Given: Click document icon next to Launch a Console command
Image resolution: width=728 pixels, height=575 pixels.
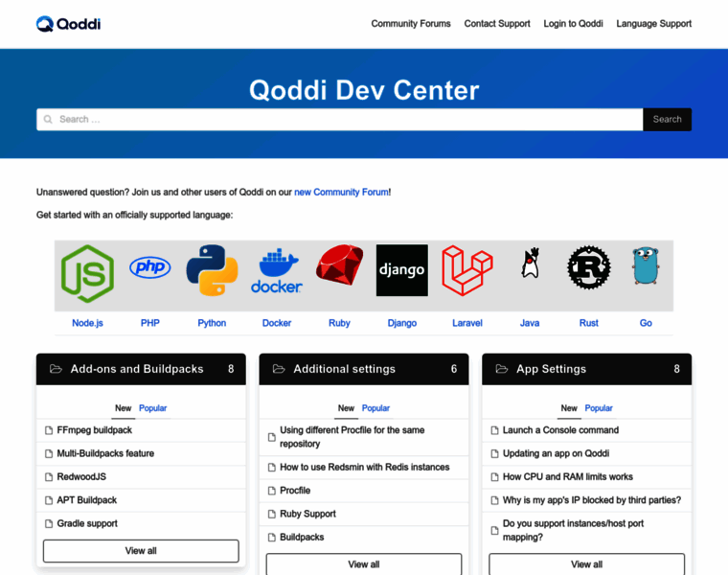Looking at the screenshot, I should (x=494, y=430).
